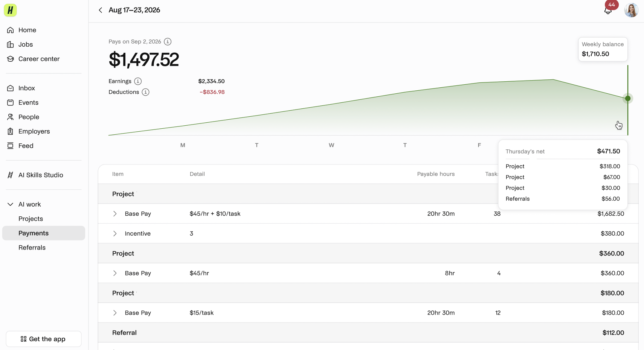
Task: Open AI Skills Studio icon
Action: click(11, 175)
